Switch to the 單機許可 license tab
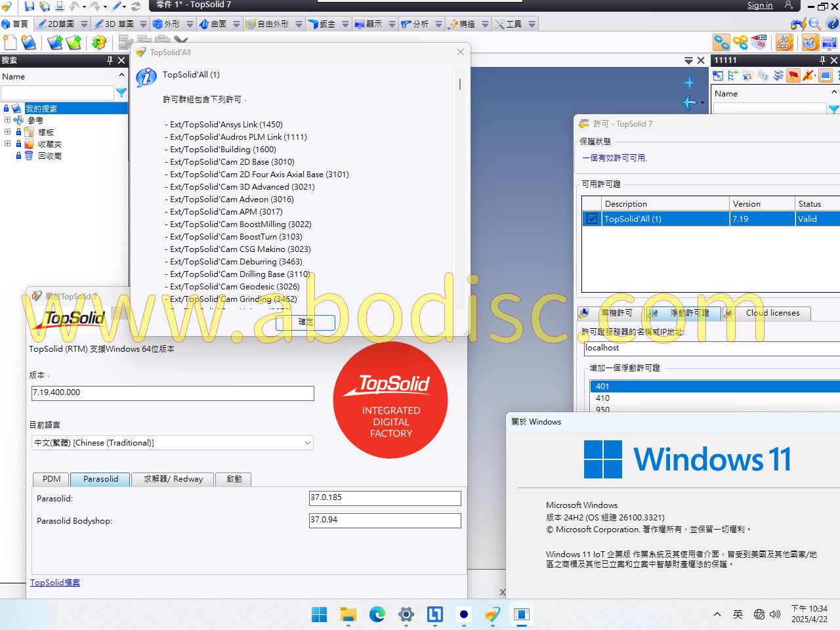This screenshot has width=840, height=630. pos(611,313)
